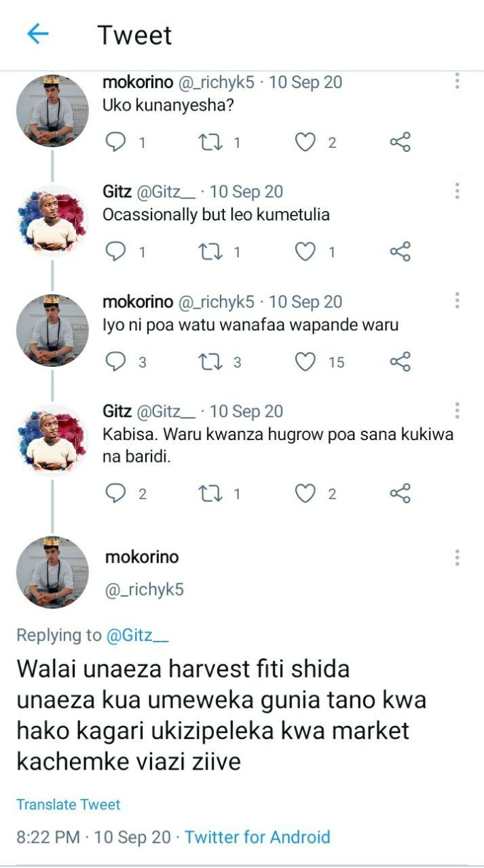Like the 'Iyo ni poa' tweet with 15 likes
Image resolution: width=484 pixels, height=868 pixels.
click(x=305, y=362)
